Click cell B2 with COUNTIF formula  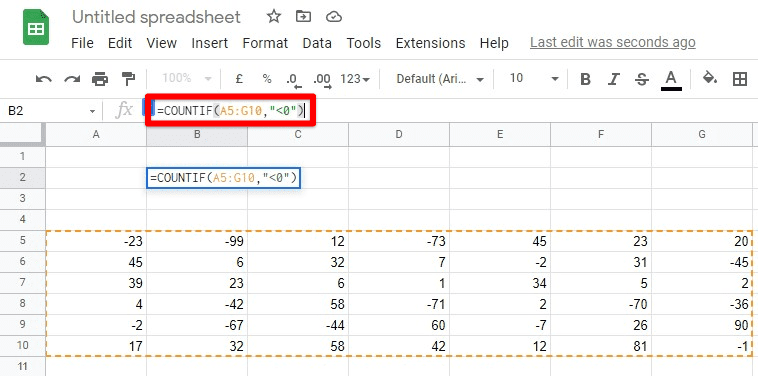223,178
